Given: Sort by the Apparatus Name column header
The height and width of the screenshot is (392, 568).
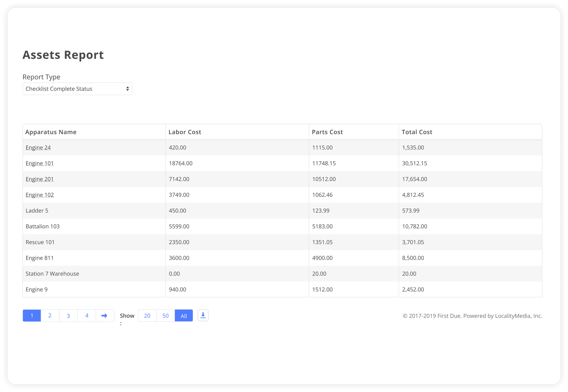Looking at the screenshot, I should click(x=51, y=132).
